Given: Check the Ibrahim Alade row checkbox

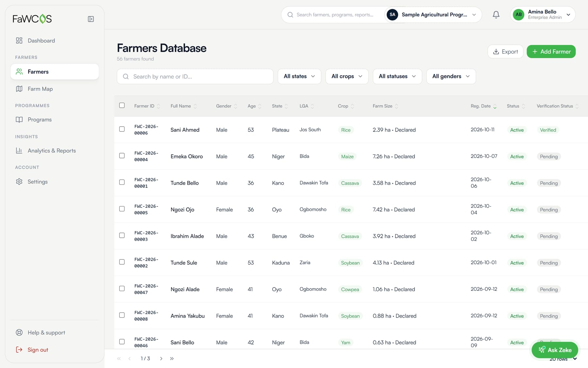Looking at the screenshot, I should coord(122,236).
